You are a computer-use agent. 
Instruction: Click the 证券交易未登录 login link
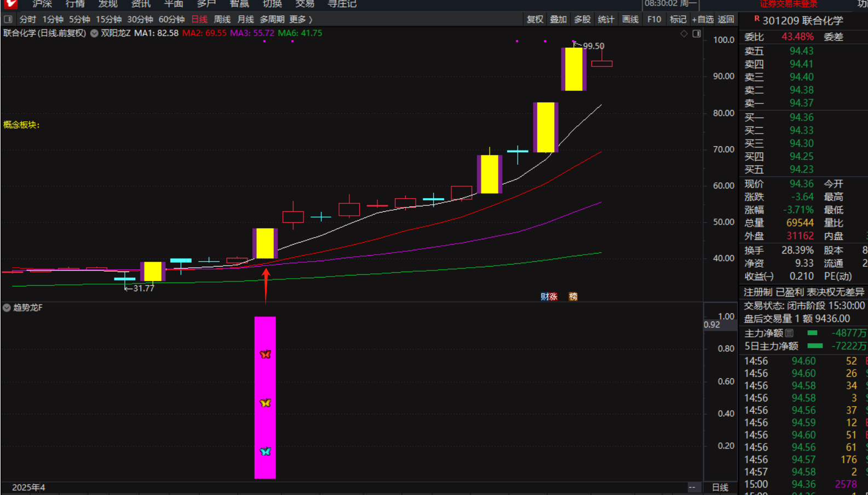[x=788, y=4]
